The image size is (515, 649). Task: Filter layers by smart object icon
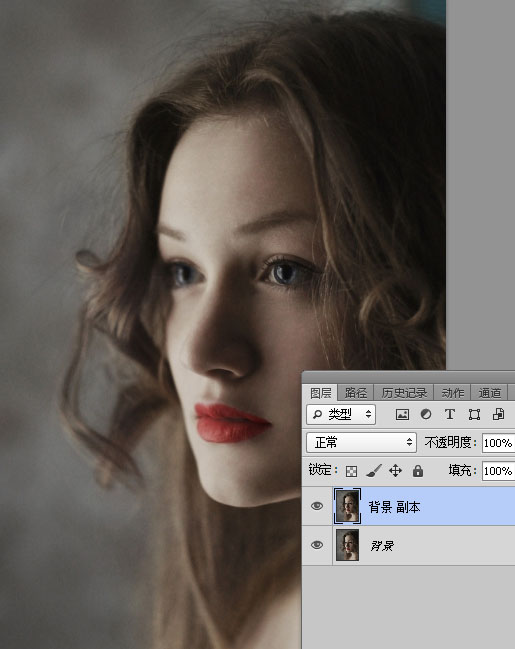point(498,414)
